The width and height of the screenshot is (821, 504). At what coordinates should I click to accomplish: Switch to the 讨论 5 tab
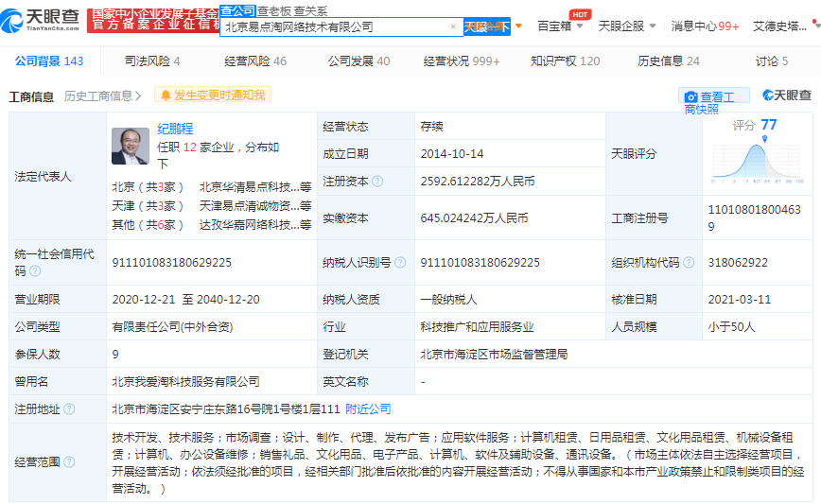pos(772,61)
